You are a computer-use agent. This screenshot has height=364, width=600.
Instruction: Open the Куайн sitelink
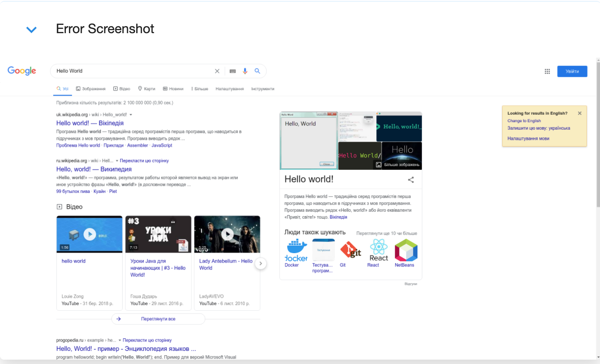pos(100,191)
